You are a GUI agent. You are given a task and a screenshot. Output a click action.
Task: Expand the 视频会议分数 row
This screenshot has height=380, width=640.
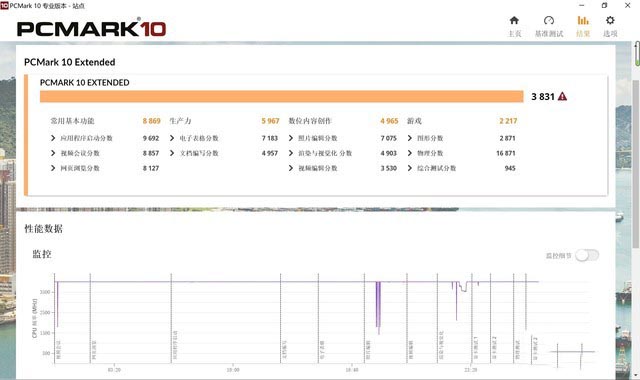pyautogui.click(x=53, y=153)
